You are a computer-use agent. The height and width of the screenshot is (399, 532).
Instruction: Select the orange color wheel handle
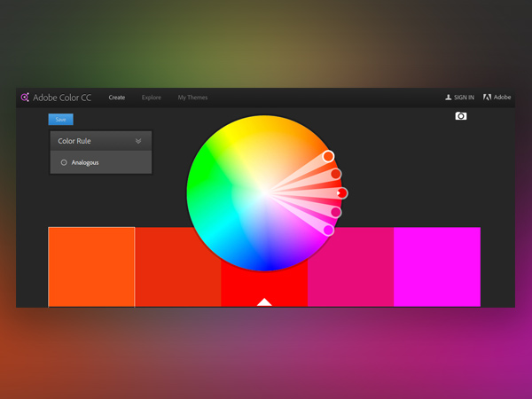pos(328,156)
